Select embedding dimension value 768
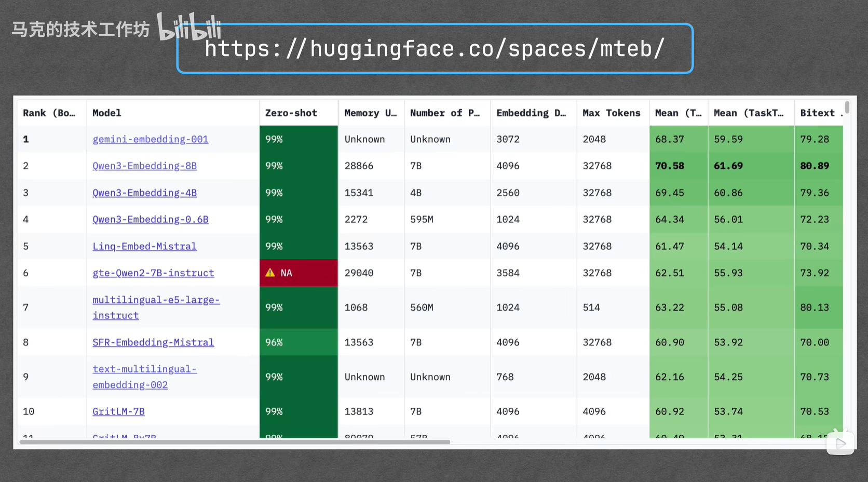 pos(505,377)
